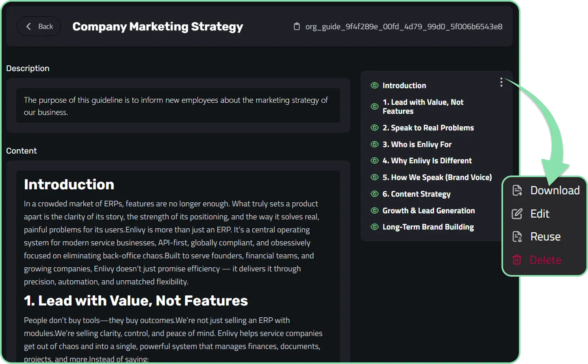Click the red Delete trash icon

coord(517,260)
